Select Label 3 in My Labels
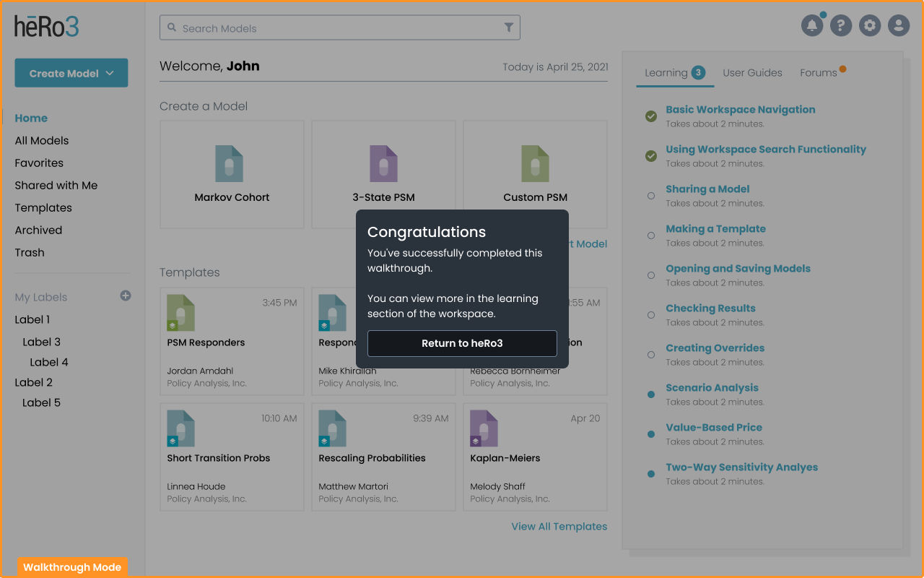The height and width of the screenshot is (578, 924). click(x=41, y=342)
